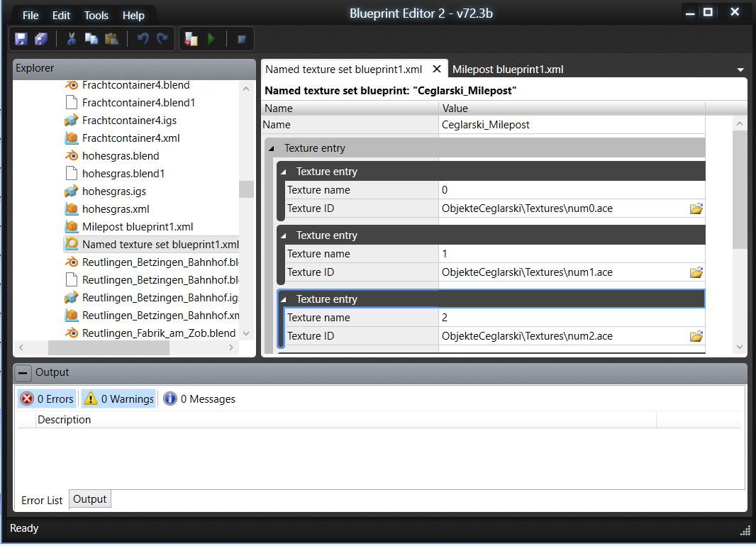Click the Paste clipboard icon
Viewport: 756px width, 546px height.
pyautogui.click(x=111, y=39)
